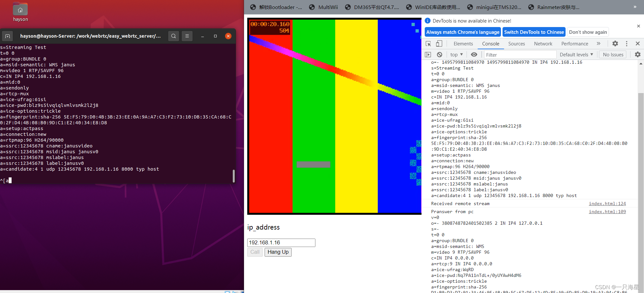Click the Hang Up button
Image resolution: width=644 pixels, height=293 pixels.
click(x=278, y=252)
